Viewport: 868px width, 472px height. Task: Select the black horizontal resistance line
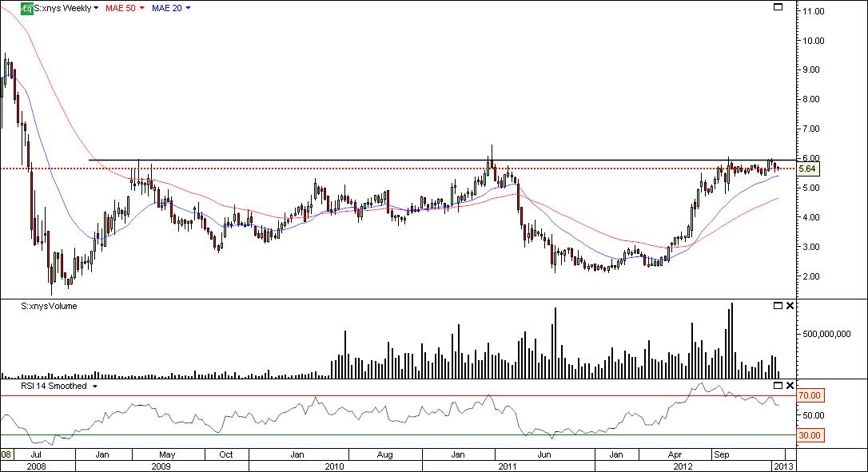tap(442, 161)
